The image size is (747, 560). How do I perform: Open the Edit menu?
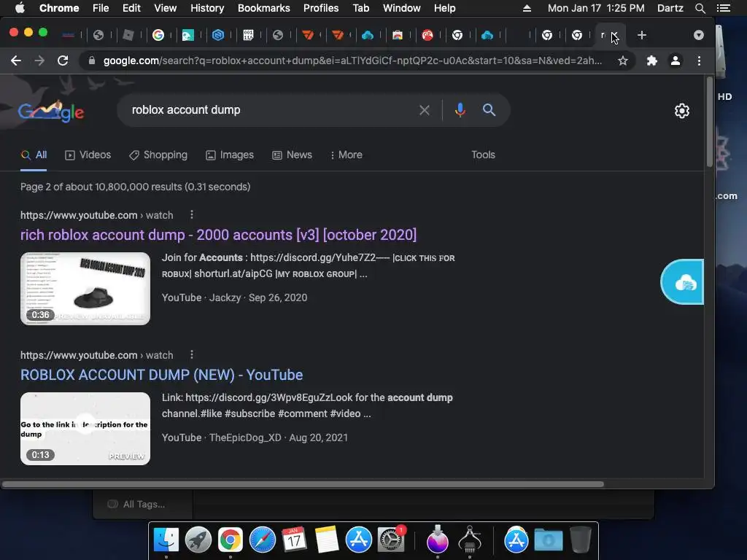[x=131, y=8]
